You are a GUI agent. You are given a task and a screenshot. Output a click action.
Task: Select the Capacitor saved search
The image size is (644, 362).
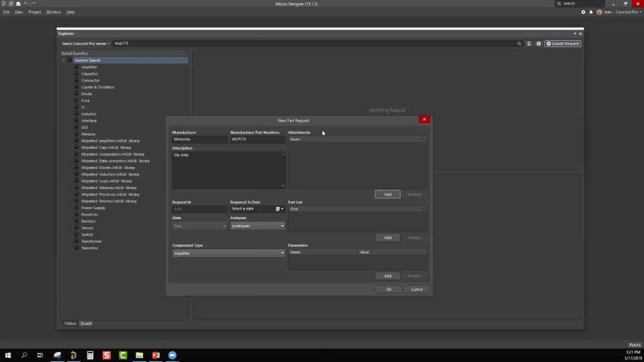point(89,74)
